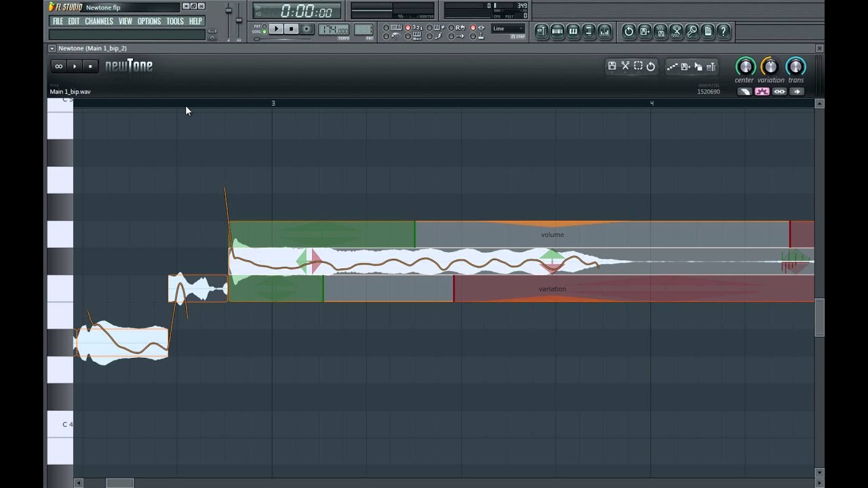Viewport: 868px width, 488px height.
Task: Select SONG mode radio
Action: coord(264,32)
